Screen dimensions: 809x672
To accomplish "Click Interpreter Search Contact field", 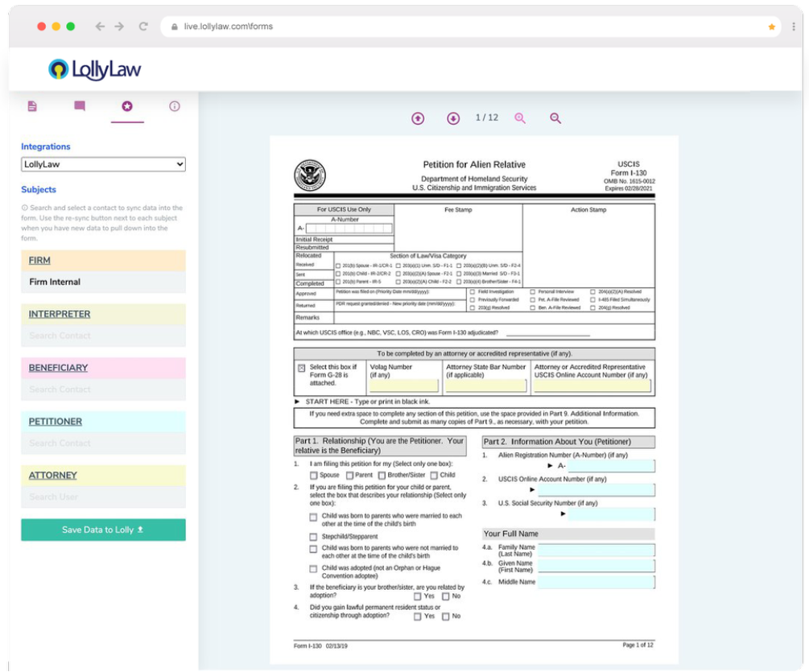I will click(x=103, y=336).
